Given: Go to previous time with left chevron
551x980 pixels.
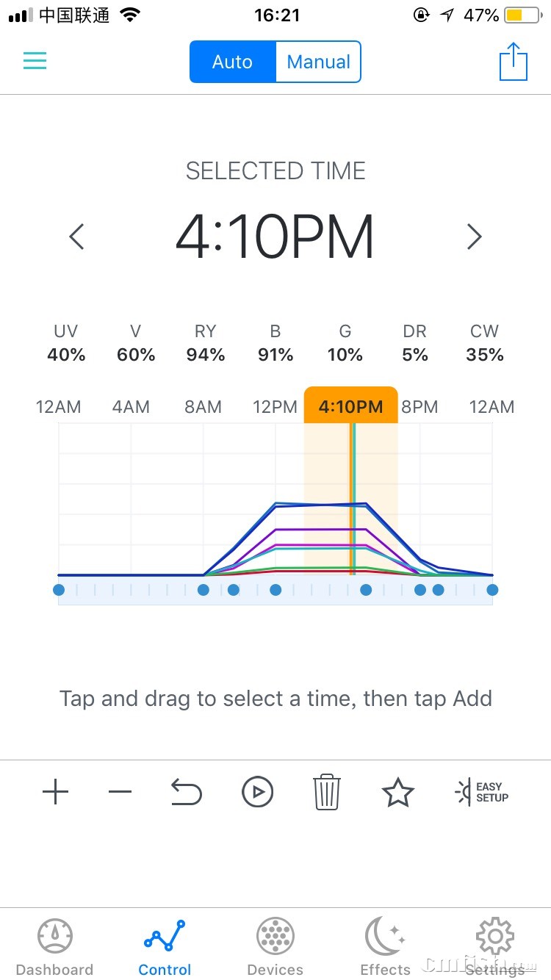Looking at the screenshot, I should (76, 237).
